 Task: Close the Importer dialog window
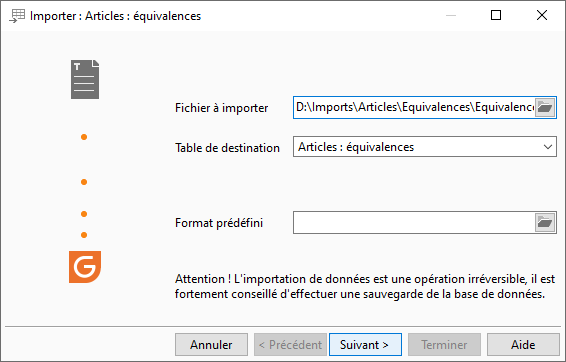tap(542, 15)
